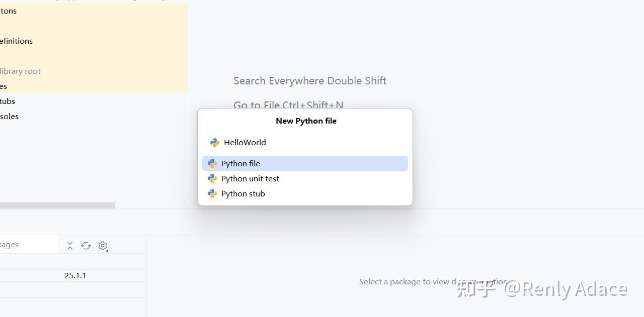Click the project tree horizontal scrollbar
644x317 pixels.
57,205
